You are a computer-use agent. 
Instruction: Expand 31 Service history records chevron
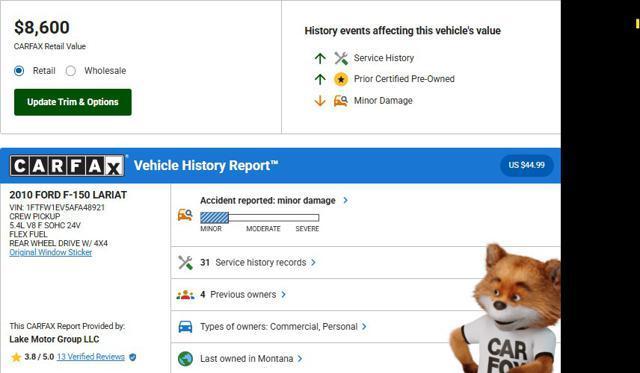coord(313,262)
